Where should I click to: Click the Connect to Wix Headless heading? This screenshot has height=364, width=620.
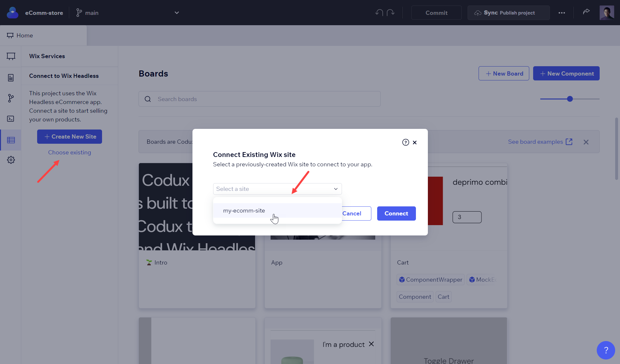[x=64, y=76]
